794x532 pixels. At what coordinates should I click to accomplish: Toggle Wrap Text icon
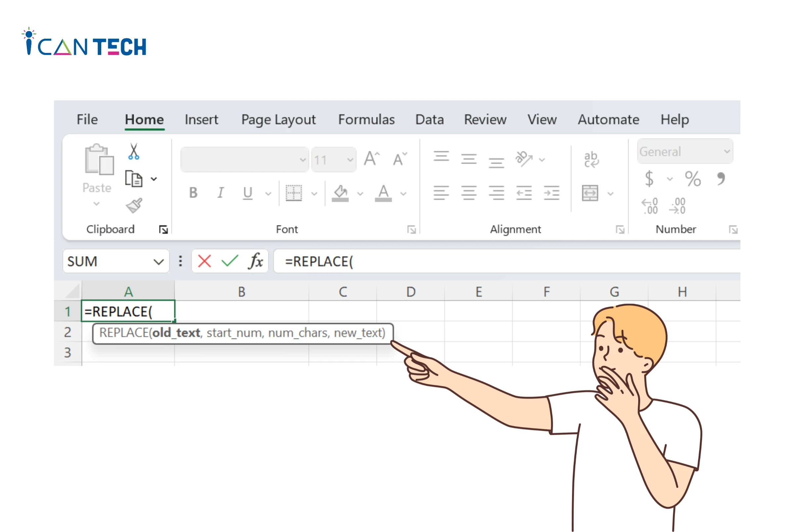point(591,159)
